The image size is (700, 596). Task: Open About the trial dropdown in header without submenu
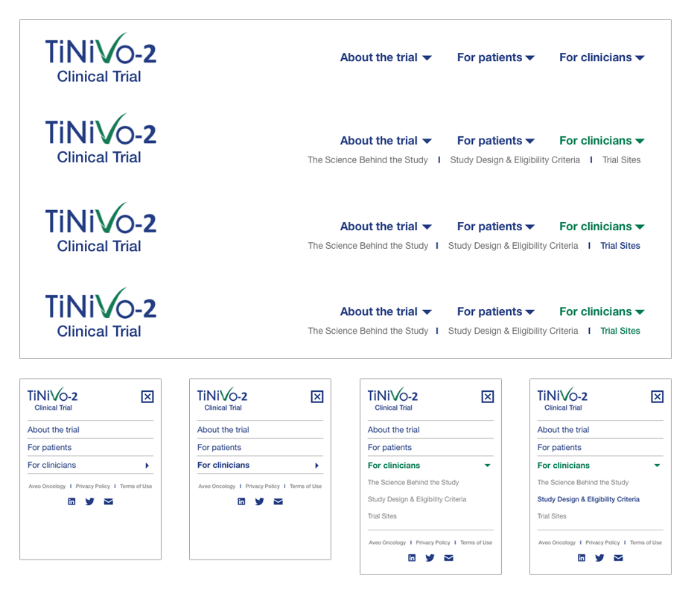point(386,57)
